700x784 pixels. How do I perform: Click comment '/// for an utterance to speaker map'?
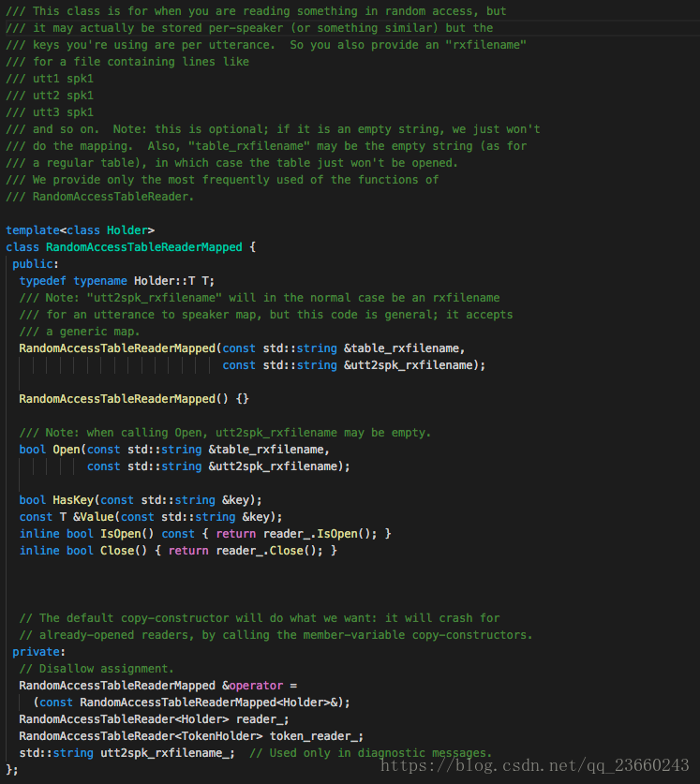[266, 315]
